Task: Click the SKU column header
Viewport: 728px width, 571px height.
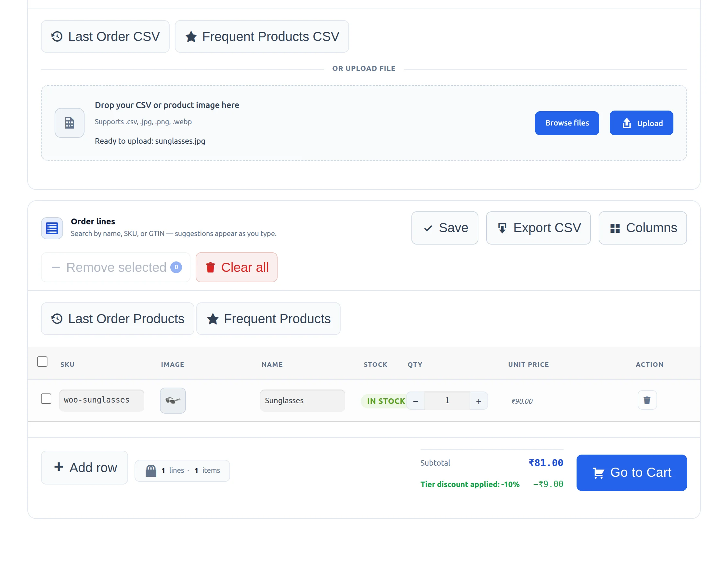Action: click(67, 365)
